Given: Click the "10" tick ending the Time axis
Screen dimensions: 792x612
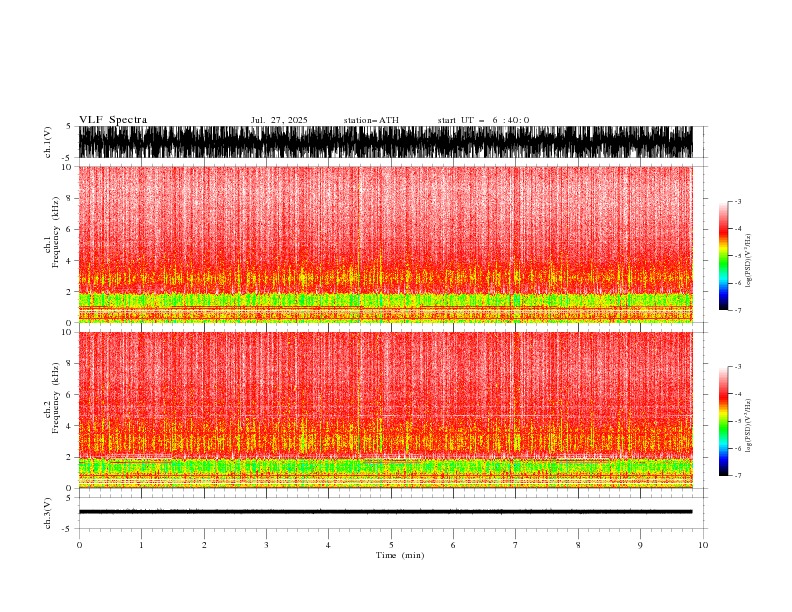Looking at the screenshot, I should pos(703,545).
